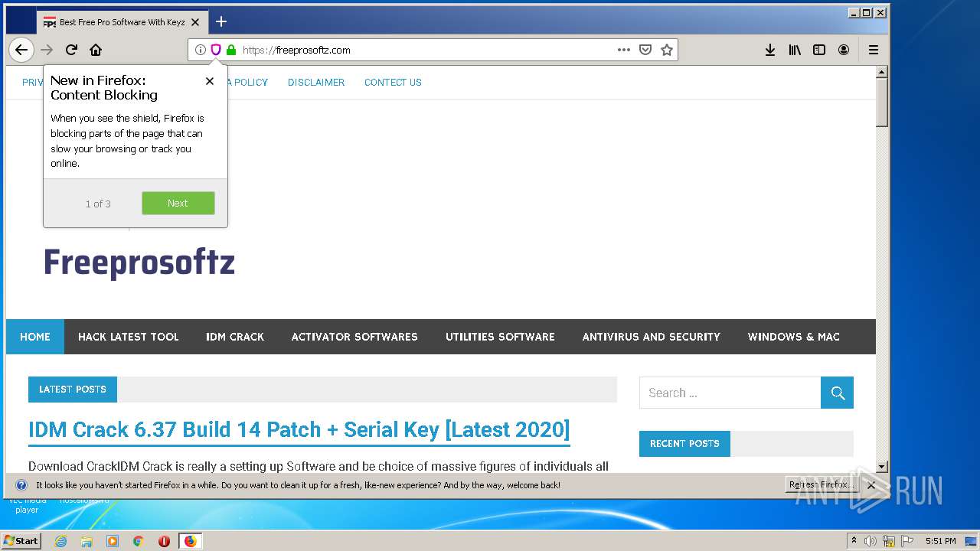
Task: Open the media player taskbar icon
Action: [113, 541]
